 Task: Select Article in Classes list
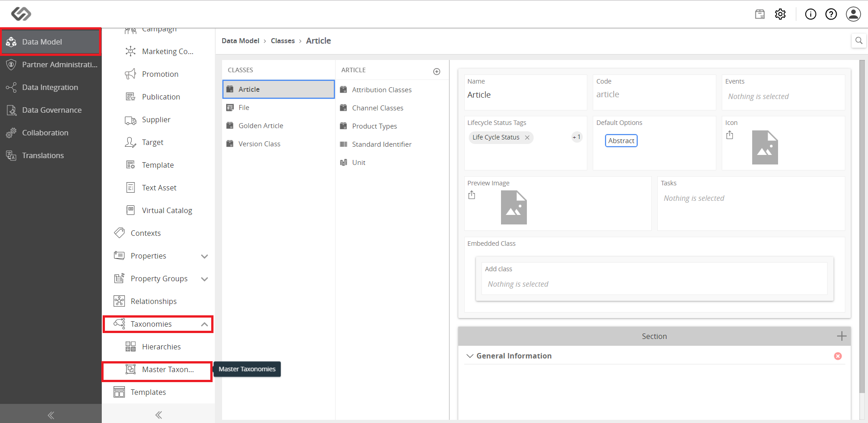pyautogui.click(x=278, y=90)
